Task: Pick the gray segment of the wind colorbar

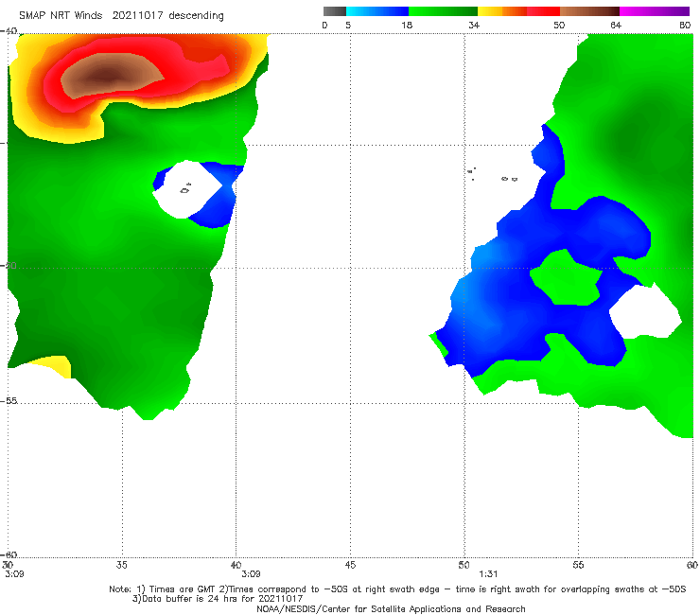Action: (335, 11)
